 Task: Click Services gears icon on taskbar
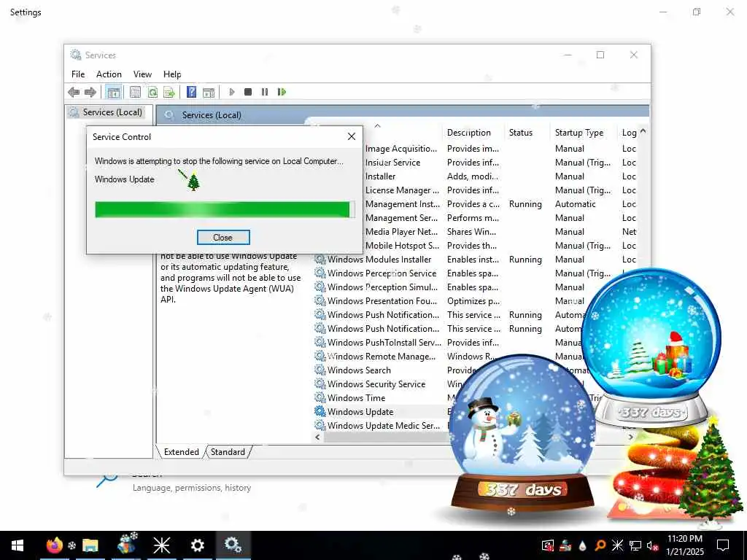(233, 545)
